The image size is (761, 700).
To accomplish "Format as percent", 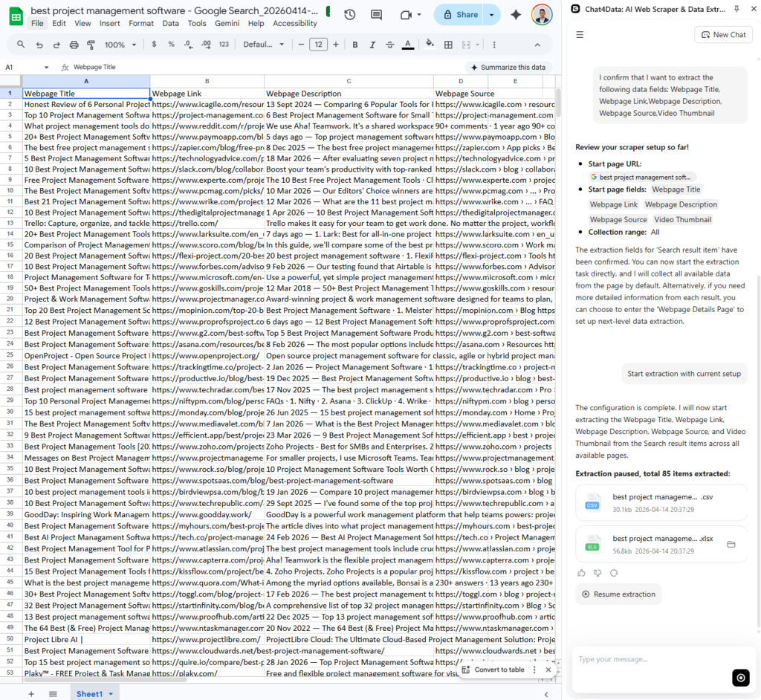I will [x=172, y=45].
